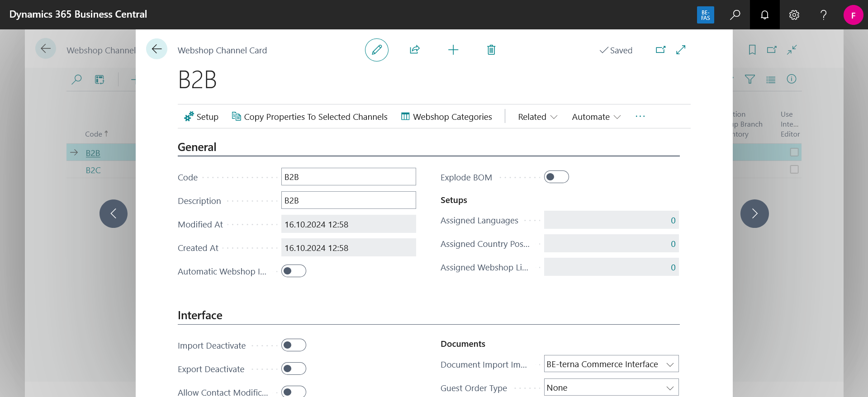The width and height of the screenshot is (868, 397).
Task: Open the background list in a new window
Action: pyautogui.click(x=772, y=50)
